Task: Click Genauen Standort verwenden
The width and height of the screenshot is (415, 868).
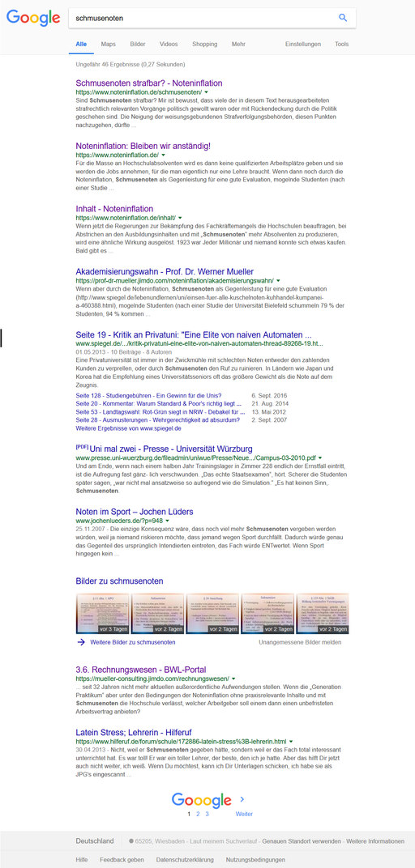Action: click(x=302, y=840)
